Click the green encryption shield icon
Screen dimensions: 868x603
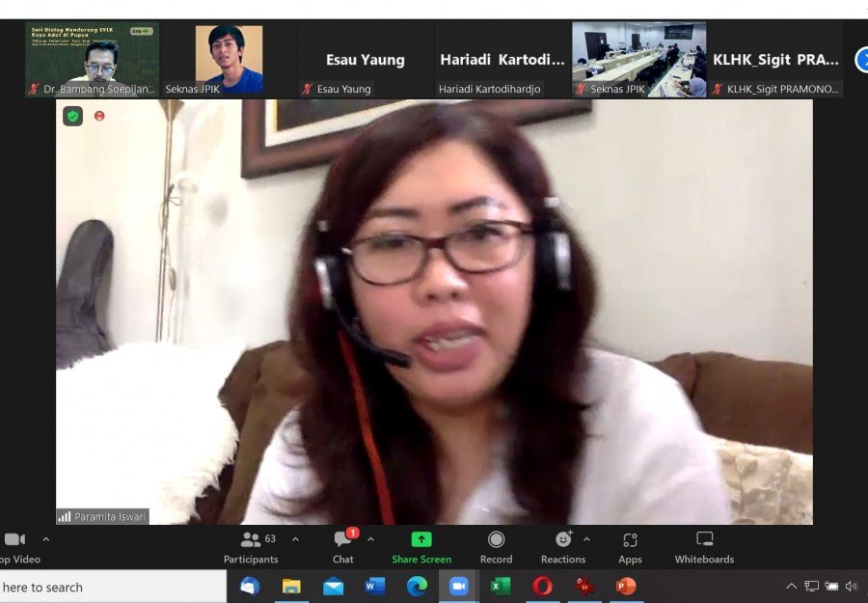72,117
